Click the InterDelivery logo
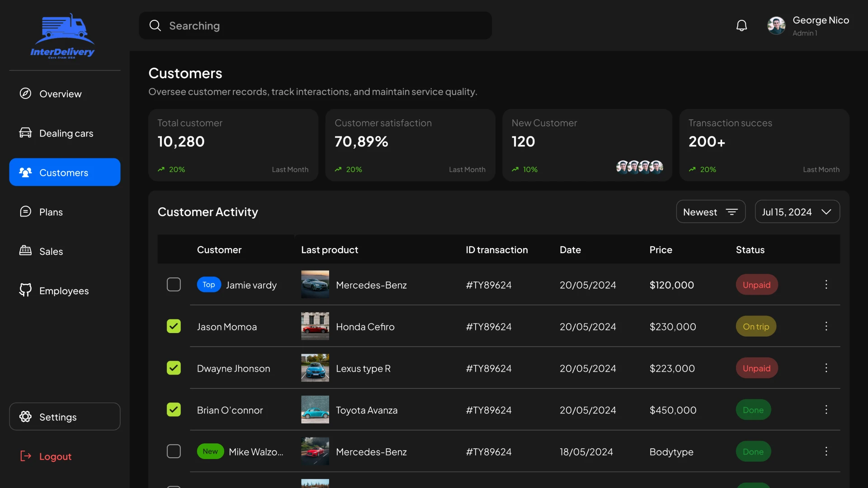Image resolution: width=868 pixels, height=488 pixels. [x=63, y=36]
